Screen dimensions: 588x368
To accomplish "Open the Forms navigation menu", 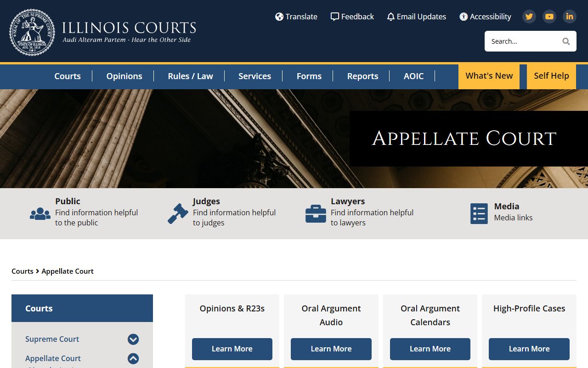I will [309, 76].
